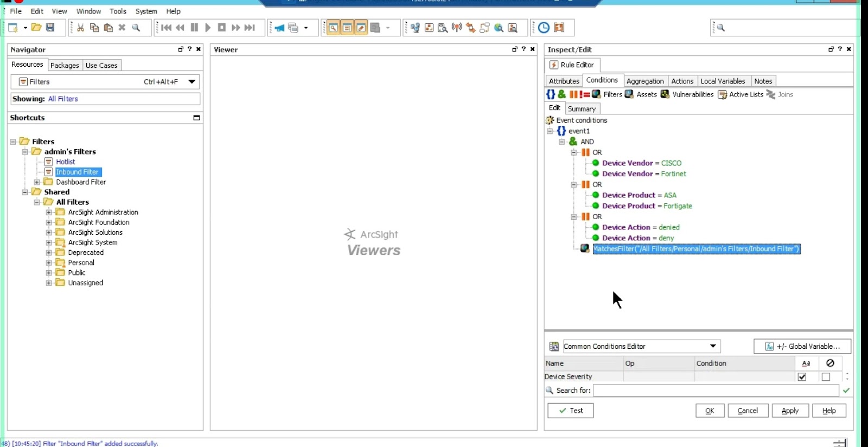Viewport: 868px width, 447px height.
Task: Click the Active Lists condition button
Action: pyautogui.click(x=741, y=94)
